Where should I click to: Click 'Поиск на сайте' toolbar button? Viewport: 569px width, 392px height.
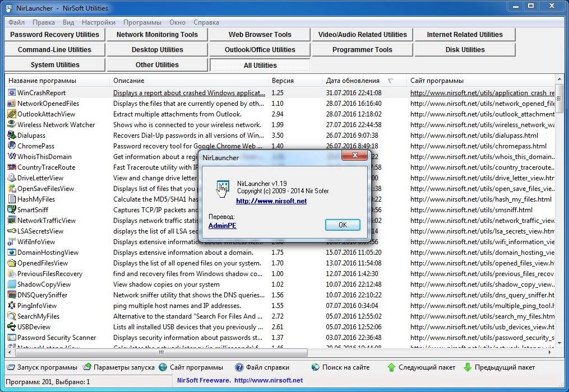pyautogui.click(x=340, y=367)
